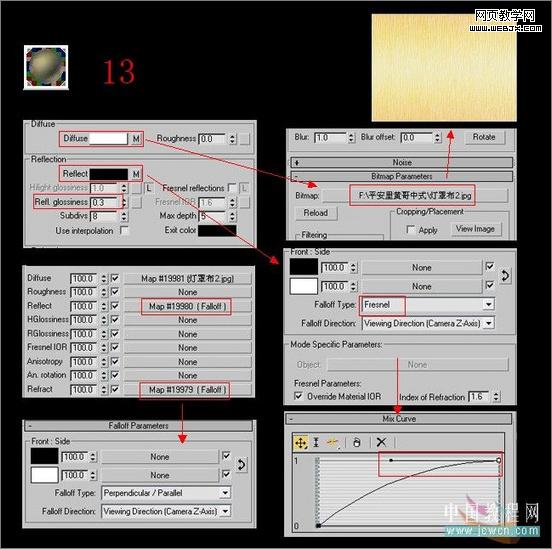Click the black Reflect color swatch
This screenshot has height=549, width=552.
tap(109, 174)
